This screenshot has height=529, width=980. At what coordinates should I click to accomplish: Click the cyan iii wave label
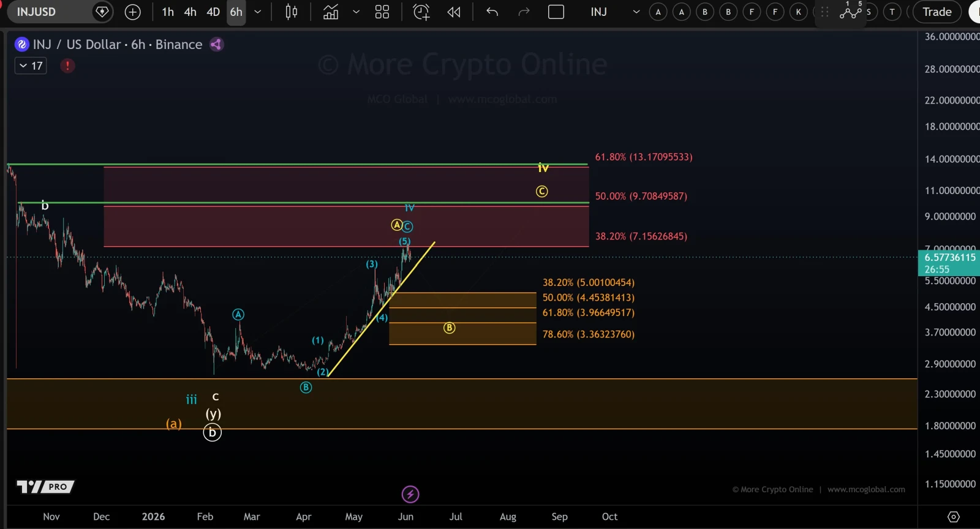click(192, 400)
